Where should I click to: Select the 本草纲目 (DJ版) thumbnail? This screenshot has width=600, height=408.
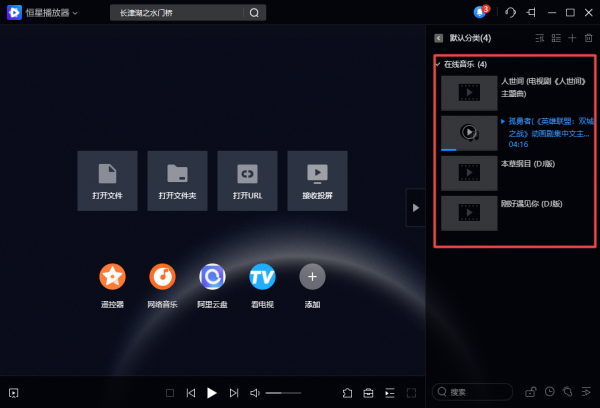click(x=469, y=173)
